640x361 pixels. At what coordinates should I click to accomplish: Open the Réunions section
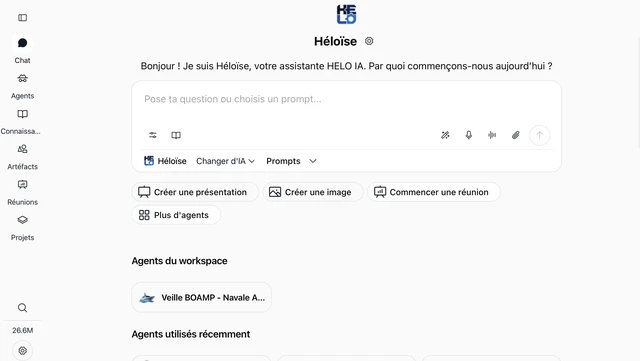pyautogui.click(x=22, y=193)
